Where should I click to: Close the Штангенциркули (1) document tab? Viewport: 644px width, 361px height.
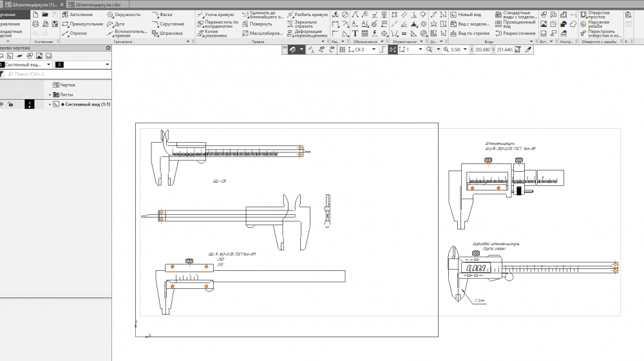pyautogui.click(x=62, y=5)
